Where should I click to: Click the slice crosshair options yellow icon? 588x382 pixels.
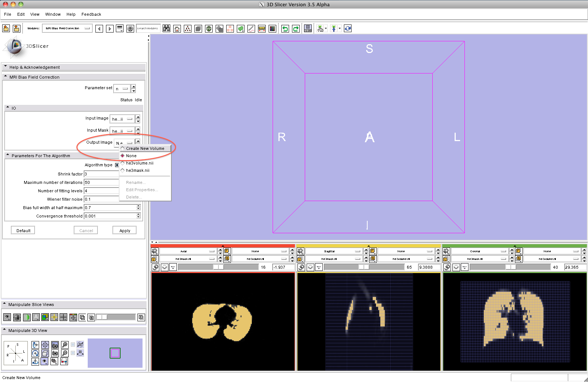54,317
